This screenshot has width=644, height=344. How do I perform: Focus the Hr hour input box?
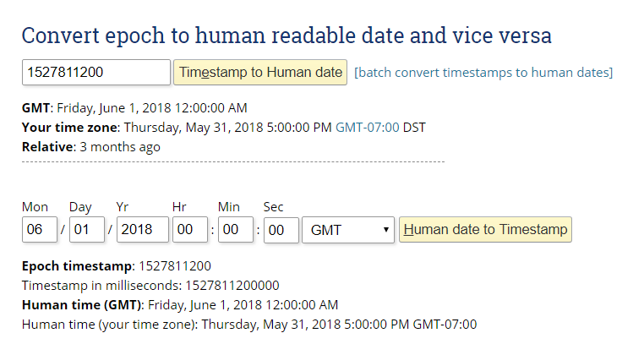[x=189, y=230]
